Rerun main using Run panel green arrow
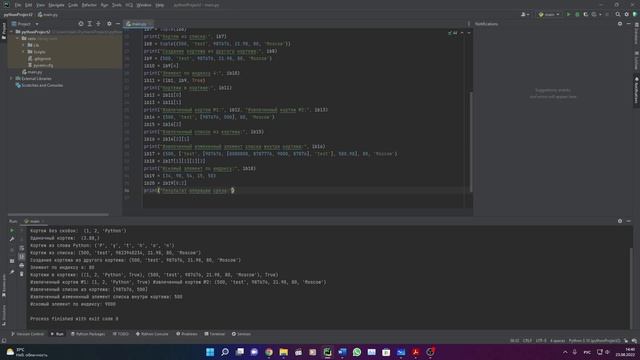Screen dimensions: 640x360 click(12, 231)
